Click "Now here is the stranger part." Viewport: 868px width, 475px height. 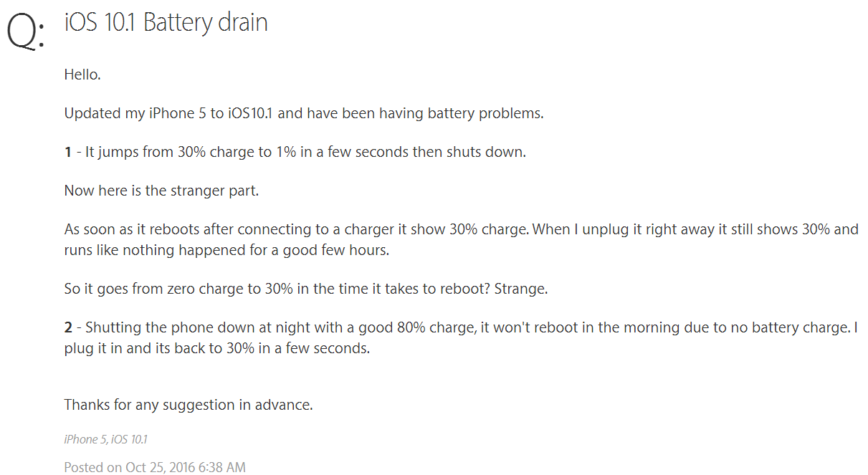click(161, 191)
